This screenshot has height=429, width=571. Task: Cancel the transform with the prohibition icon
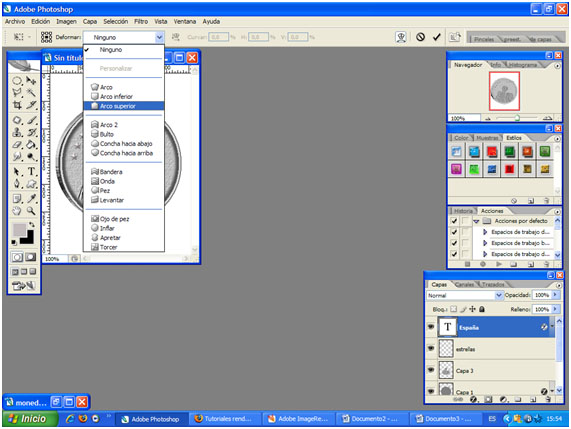click(x=421, y=37)
